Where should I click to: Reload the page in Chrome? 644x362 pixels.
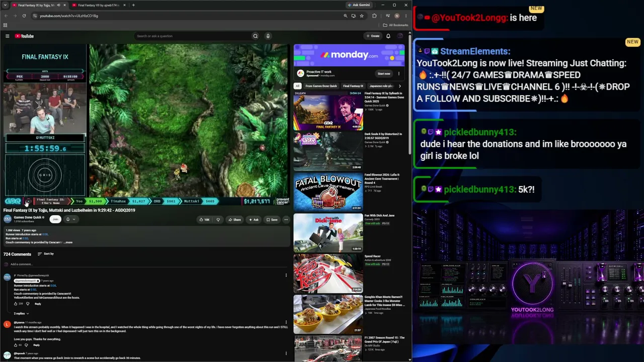coord(24,16)
